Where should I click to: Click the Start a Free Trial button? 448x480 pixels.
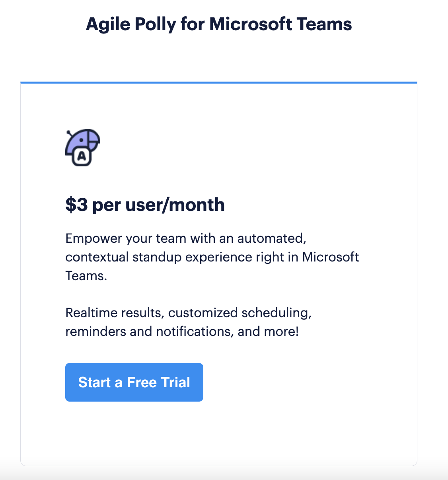(x=134, y=382)
